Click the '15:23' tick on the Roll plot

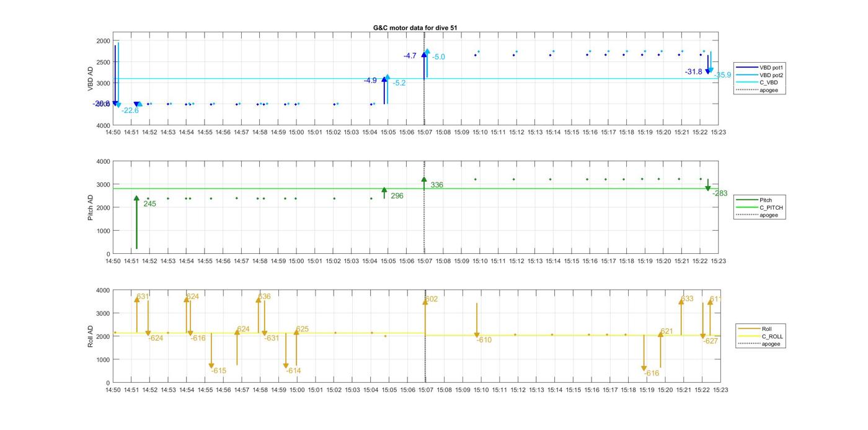click(x=720, y=390)
